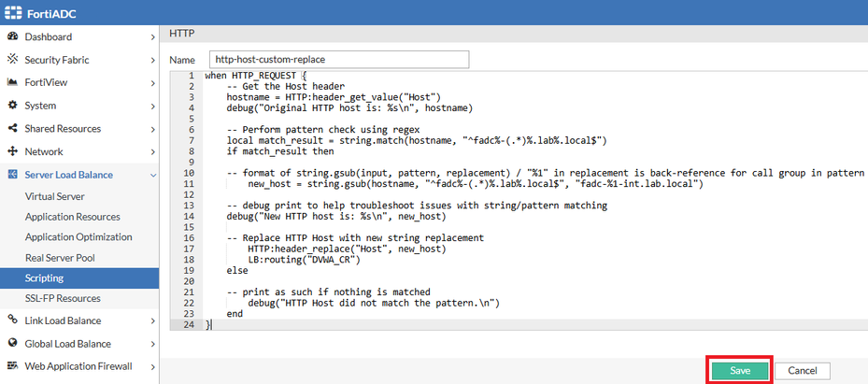Image resolution: width=868 pixels, height=384 pixels.
Task: Cancel editing the script
Action: point(802,371)
